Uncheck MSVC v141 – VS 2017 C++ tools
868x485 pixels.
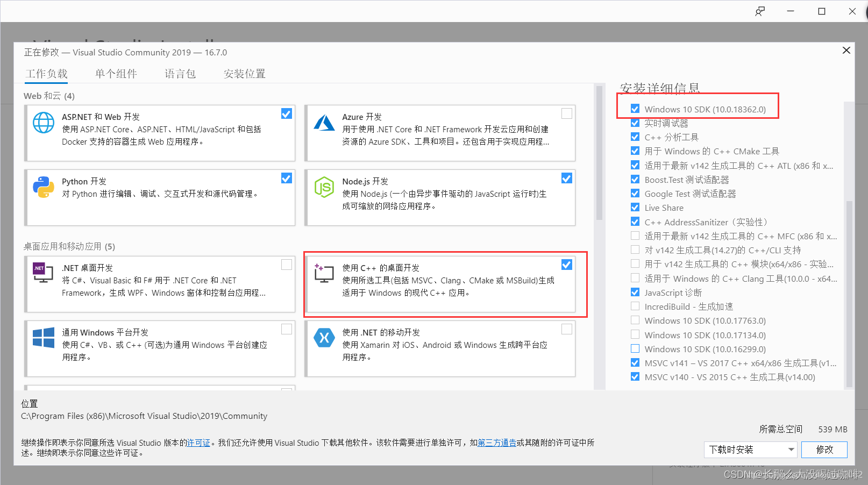635,362
